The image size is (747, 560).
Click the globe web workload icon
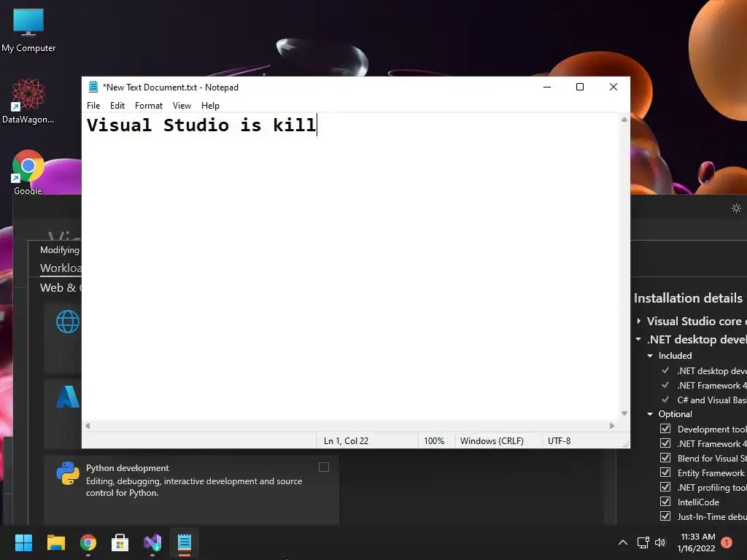pos(68,322)
